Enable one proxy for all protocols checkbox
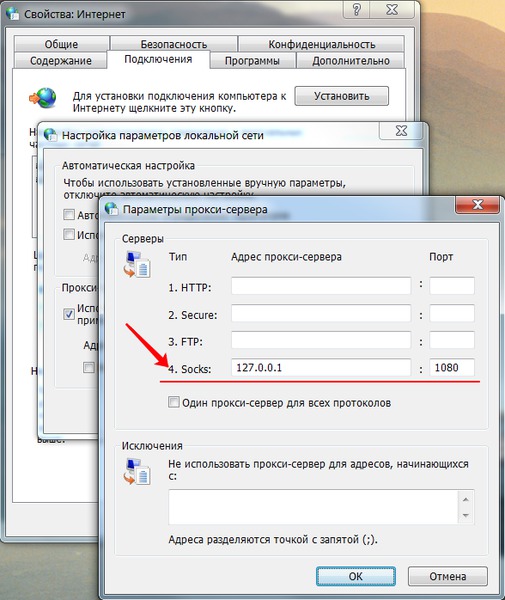The image size is (505, 600). click(x=173, y=402)
